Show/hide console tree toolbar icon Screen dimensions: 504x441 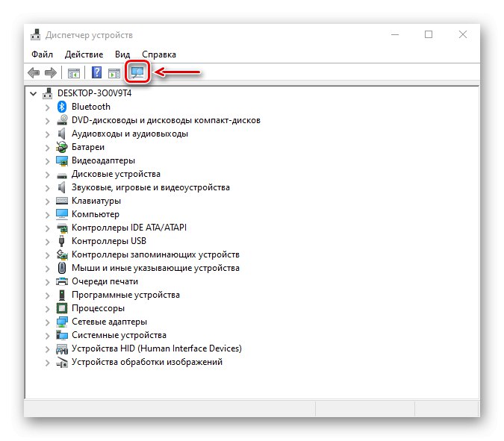(74, 73)
